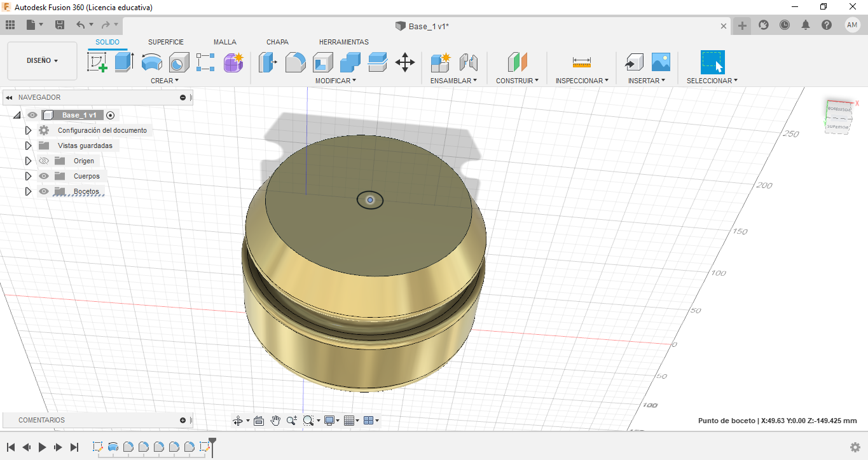This screenshot has width=868, height=460.
Task: Select the Offset Face tool
Action: click(x=378, y=62)
